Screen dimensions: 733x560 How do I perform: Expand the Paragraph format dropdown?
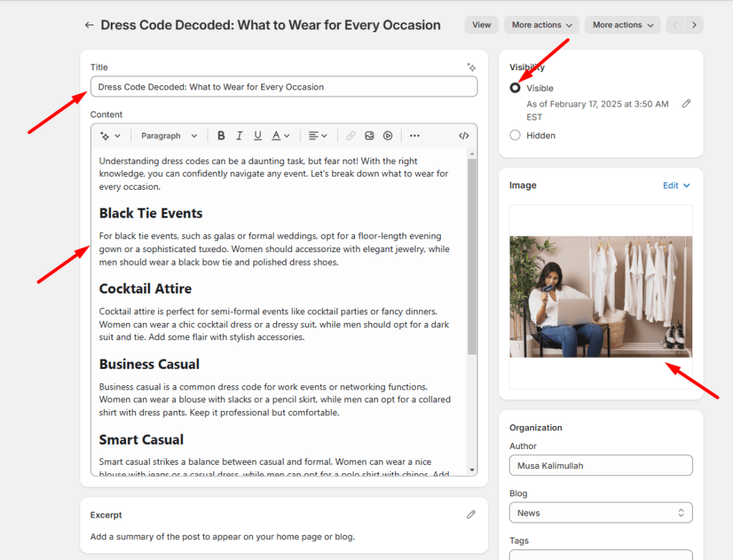pos(169,135)
